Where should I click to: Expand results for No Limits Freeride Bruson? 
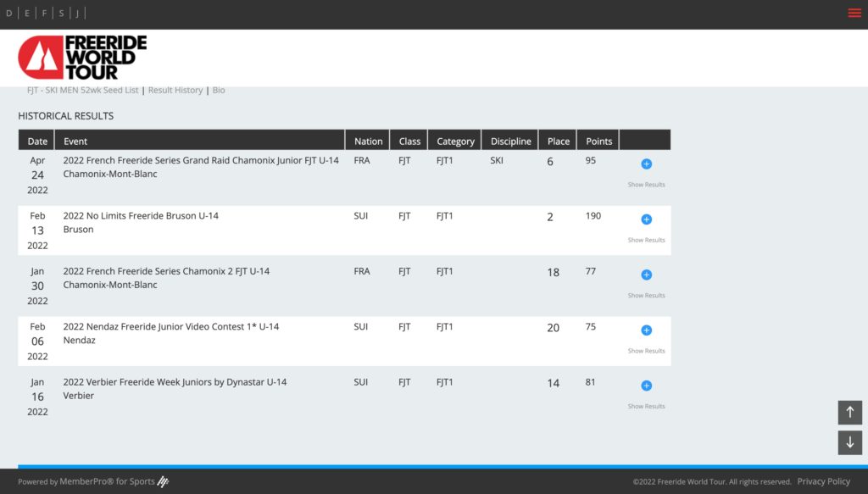[646, 219]
